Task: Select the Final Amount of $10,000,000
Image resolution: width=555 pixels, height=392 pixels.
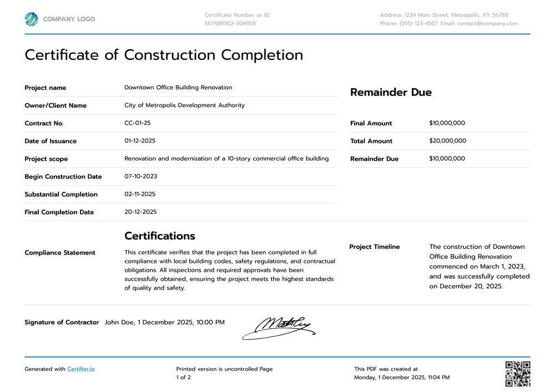Action: (x=447, y=123)
